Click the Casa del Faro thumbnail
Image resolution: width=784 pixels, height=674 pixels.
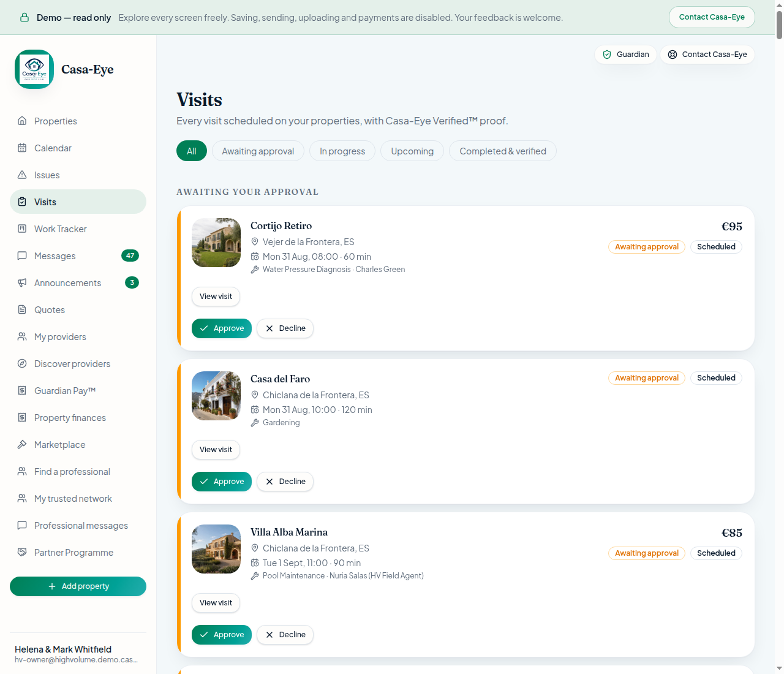(216, 396)
